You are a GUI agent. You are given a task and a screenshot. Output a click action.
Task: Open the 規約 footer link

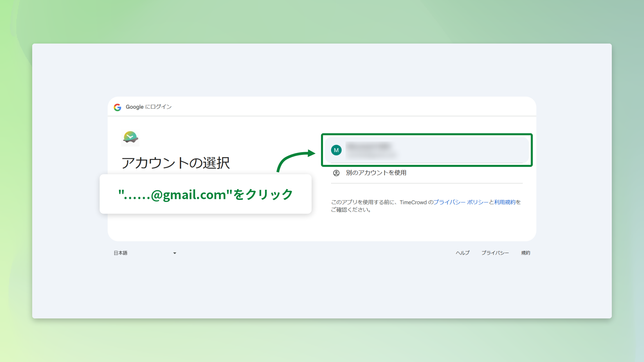pos(526,253)
